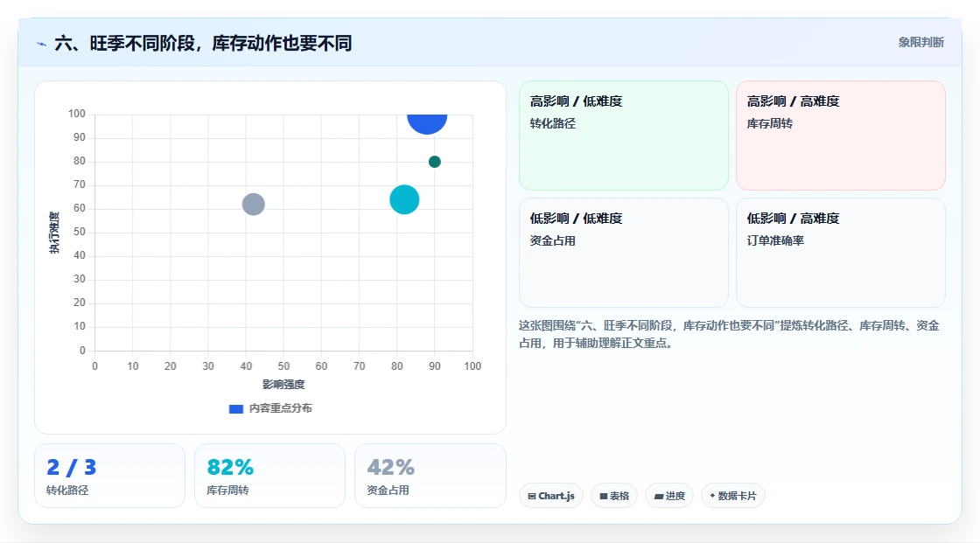Click the 象限判断 label in header
Viewport: 980px width, 543px height.
pyautogui.click(x=920, y=43)
